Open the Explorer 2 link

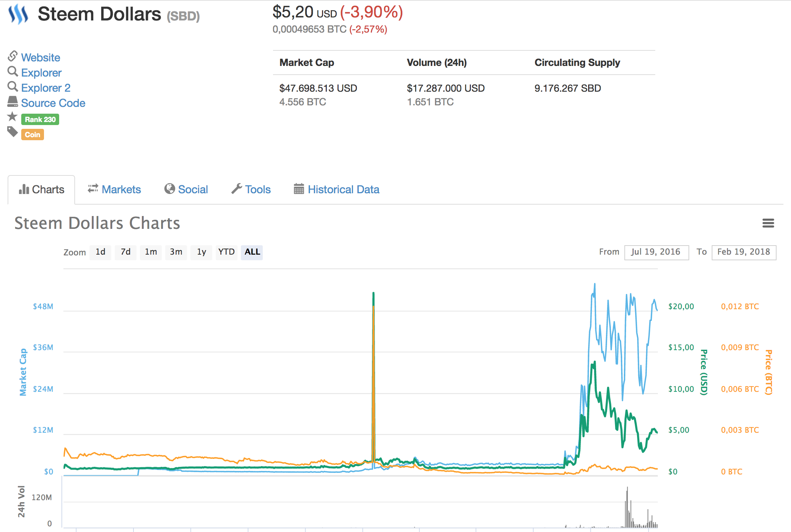(46, 88)
